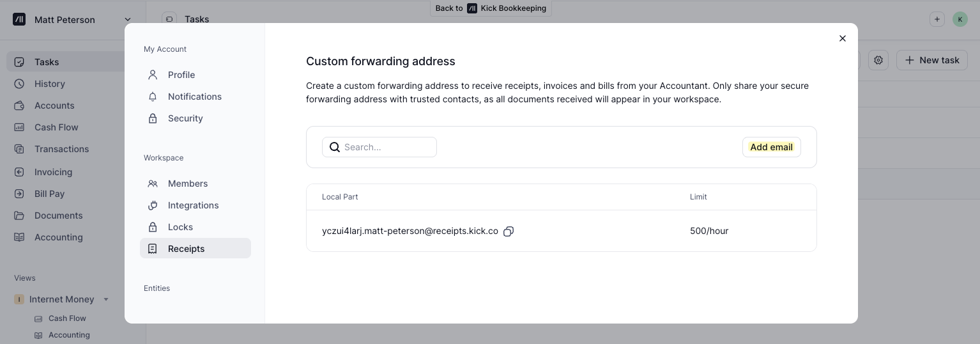Open the Integrations settings
This screenshot has width=980, height=344.
click(x=193, y=205)
